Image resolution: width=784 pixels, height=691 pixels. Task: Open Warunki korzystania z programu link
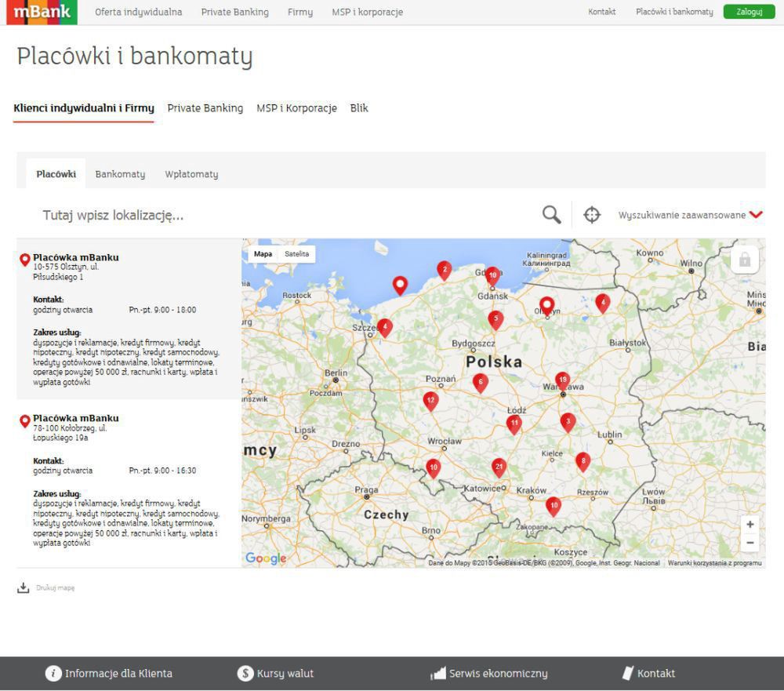click(x=714, y=563)
